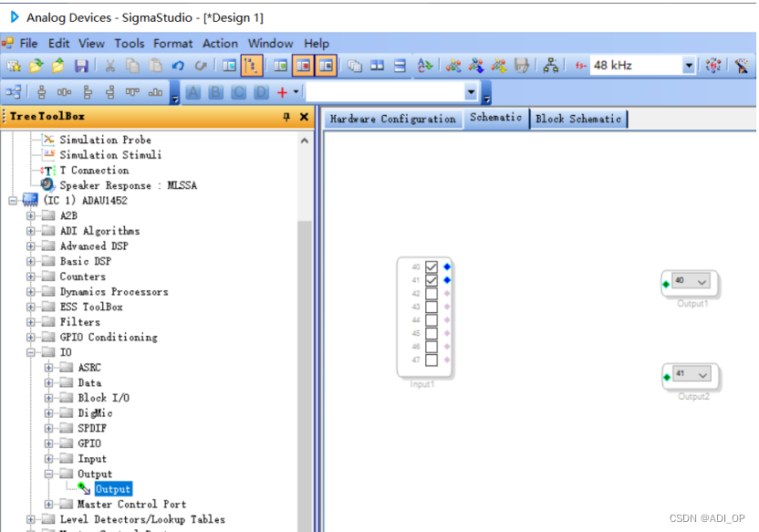Select Simulation Probe in the toolbox
Viewport: 759px width, 532px height.
[105, 140]
